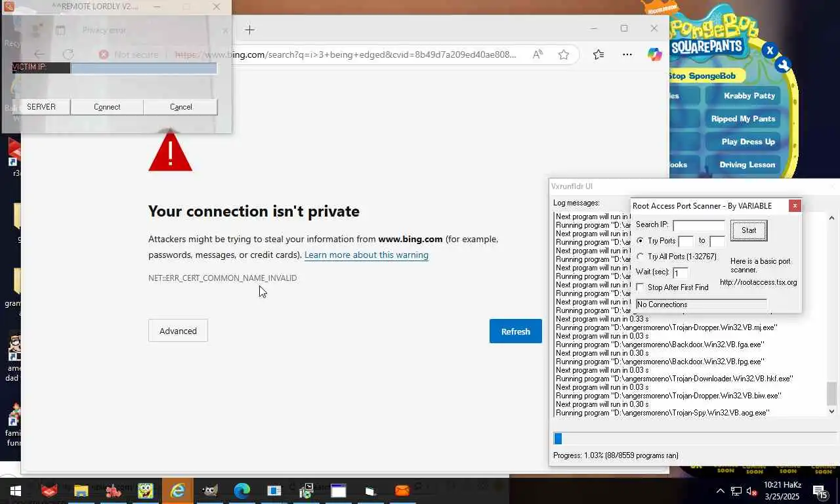Cancel the Remote Lordly connection dialog

180,107
